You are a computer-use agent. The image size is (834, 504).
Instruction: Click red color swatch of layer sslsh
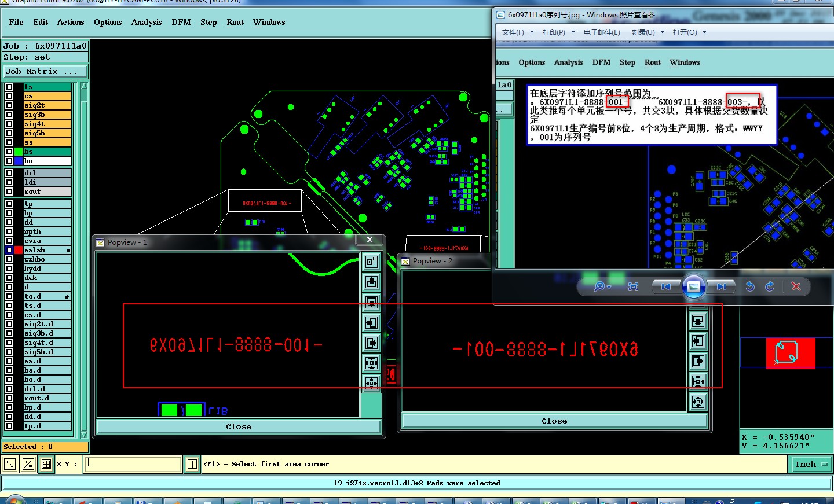[19, 250]
